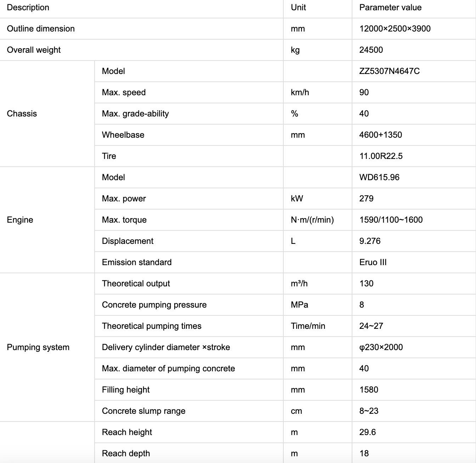The width and height of the screenshot is (476, 463).
Task: Click the Description column header
Action: 28,7
